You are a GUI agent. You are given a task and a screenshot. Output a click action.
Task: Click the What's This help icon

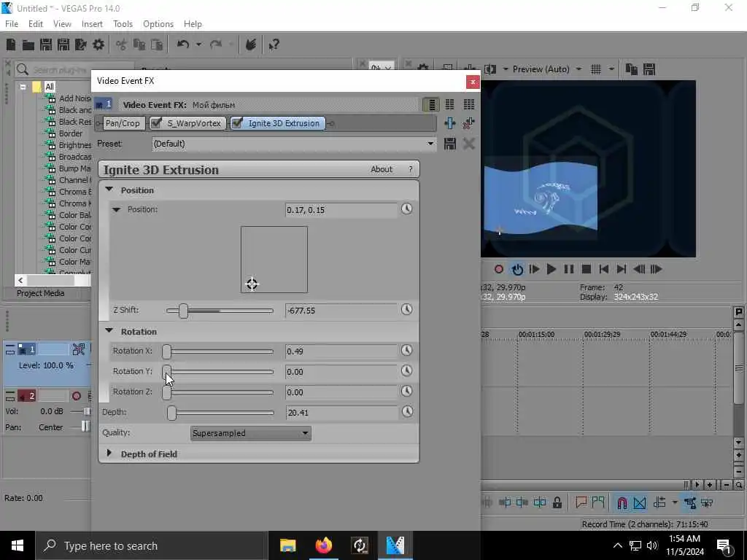click(274, 44)
